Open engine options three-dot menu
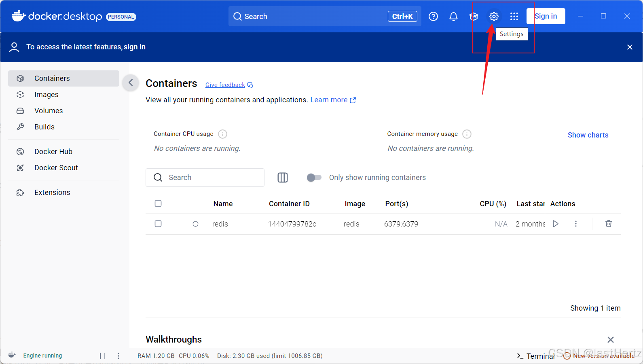The image size is (643, 364). click(x=118, y=356)
